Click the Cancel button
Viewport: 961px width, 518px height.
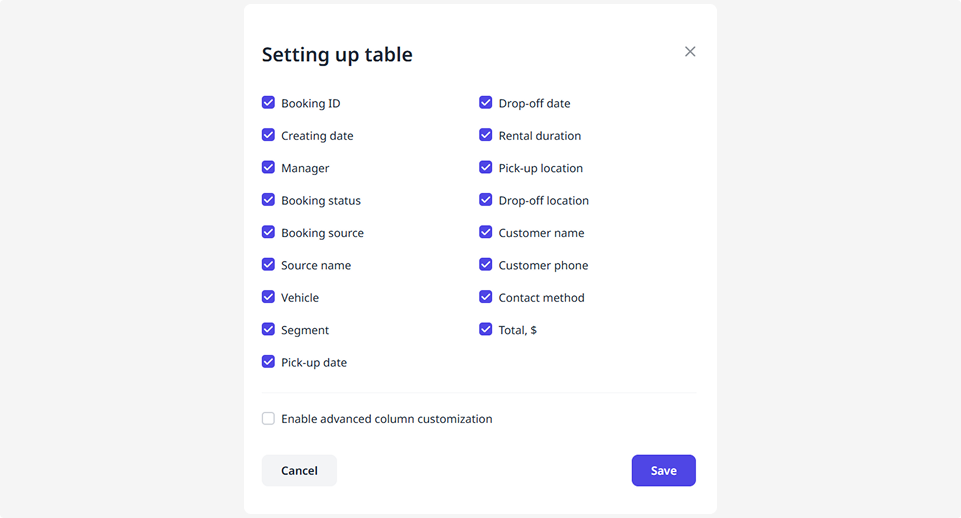click(299, 471)
